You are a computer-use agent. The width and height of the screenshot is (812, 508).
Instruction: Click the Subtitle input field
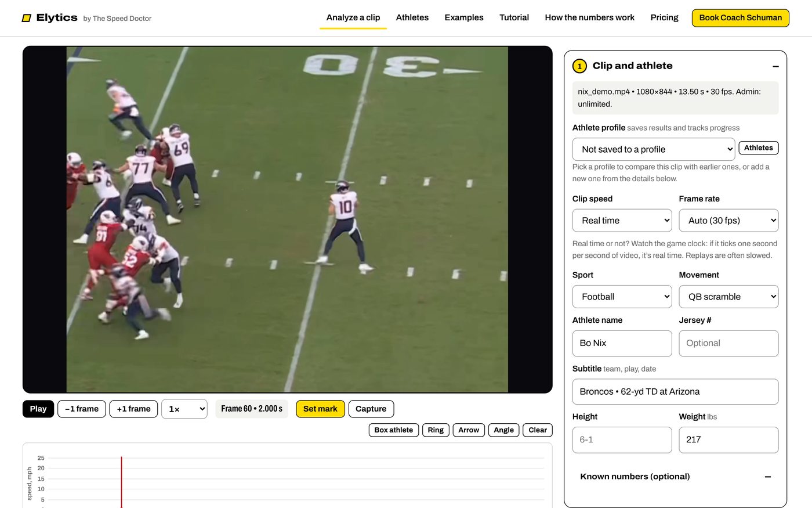pyautogui.click(x=675, y=392)
